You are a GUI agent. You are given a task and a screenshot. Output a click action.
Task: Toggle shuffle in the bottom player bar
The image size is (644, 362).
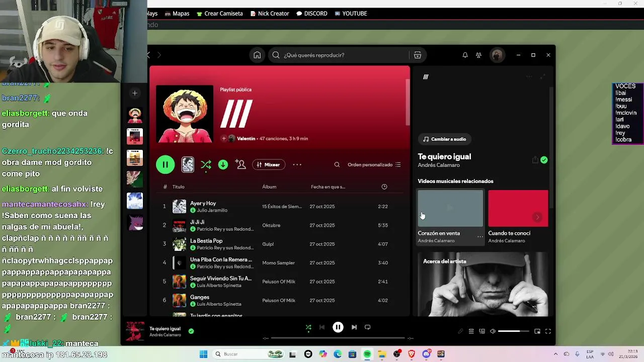click(308, 327)
